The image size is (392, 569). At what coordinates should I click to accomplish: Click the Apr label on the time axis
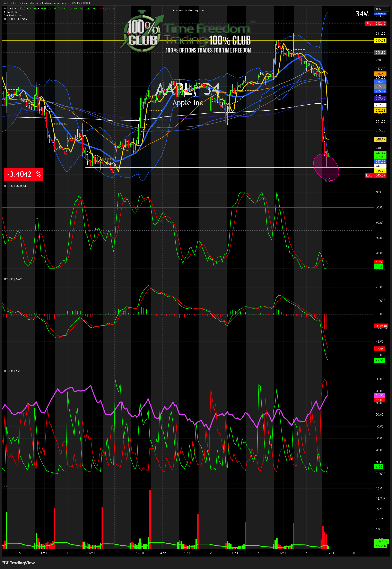163,553
